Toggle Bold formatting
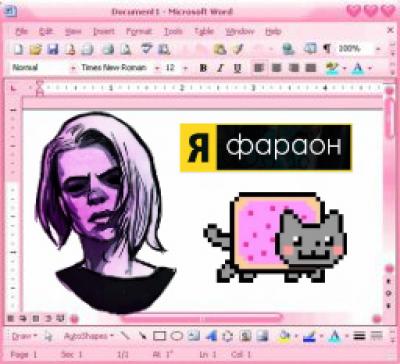 click(x=203, y=68)
